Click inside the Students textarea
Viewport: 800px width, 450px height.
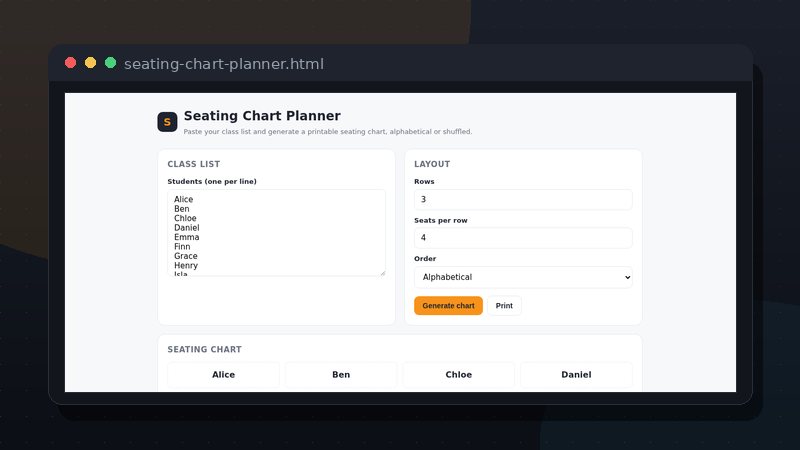point(277,233)
